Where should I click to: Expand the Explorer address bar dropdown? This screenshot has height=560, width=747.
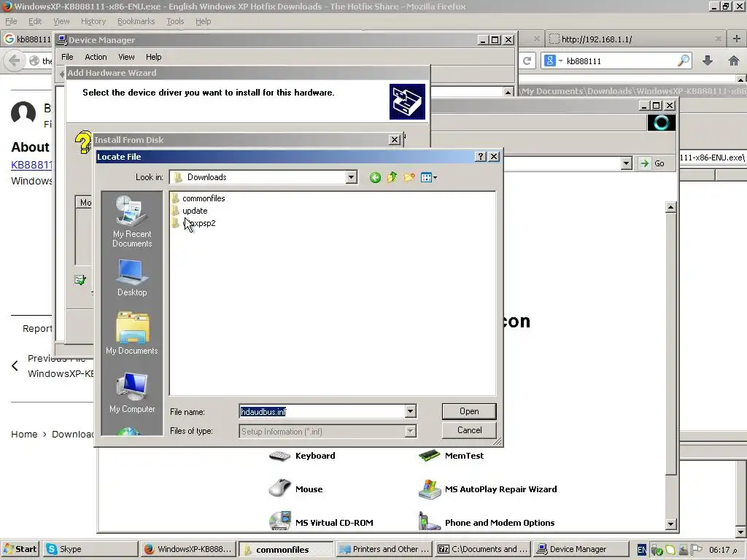coord(626,163)
